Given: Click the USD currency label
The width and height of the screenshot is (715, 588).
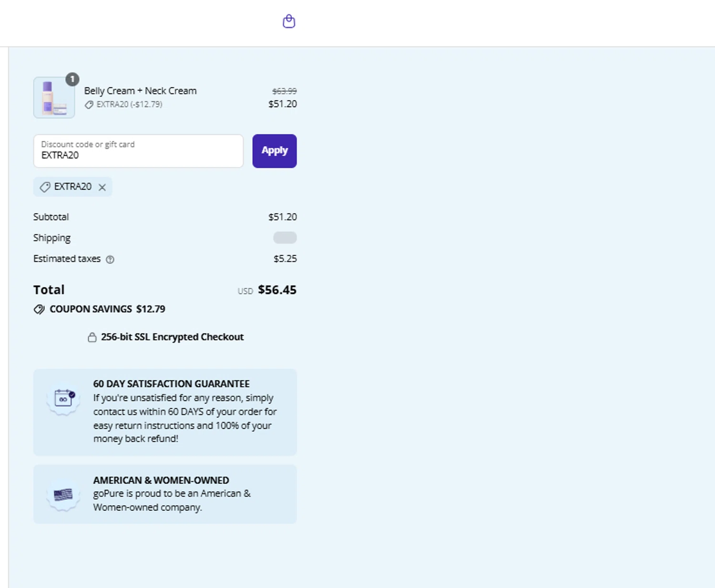Looking at the screenshot, I should click(245, 291).
